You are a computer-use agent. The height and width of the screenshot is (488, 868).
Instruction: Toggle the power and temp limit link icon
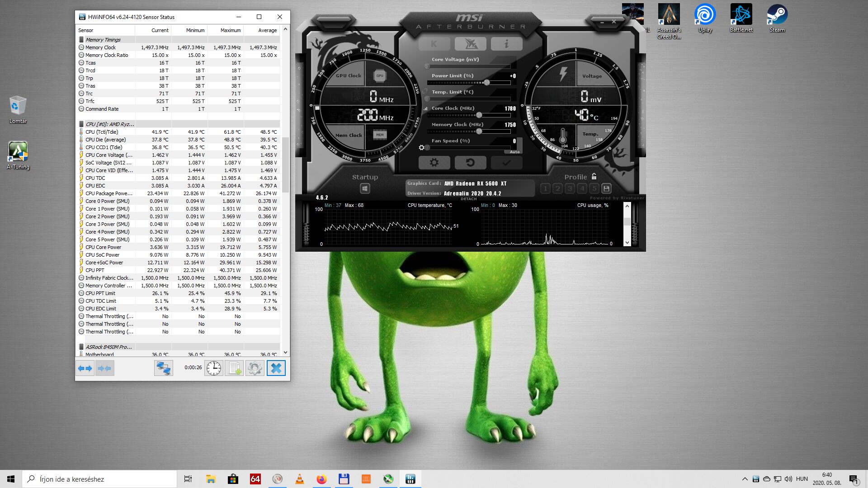point(425,91)
